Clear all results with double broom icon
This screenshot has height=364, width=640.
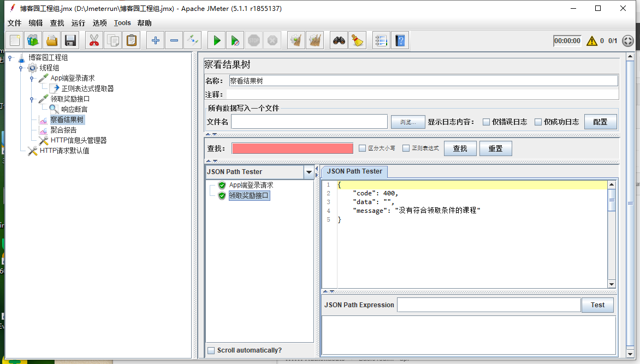[x=315, y=40]
